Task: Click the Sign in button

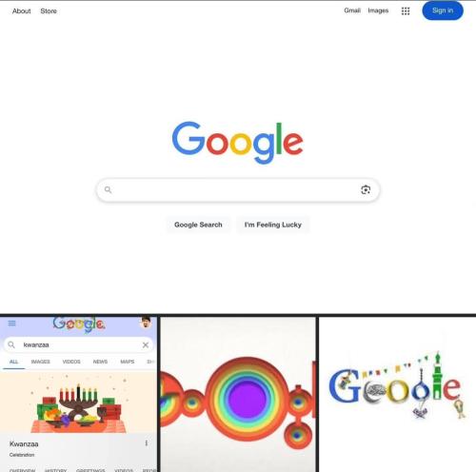Action: click(443, 10)
